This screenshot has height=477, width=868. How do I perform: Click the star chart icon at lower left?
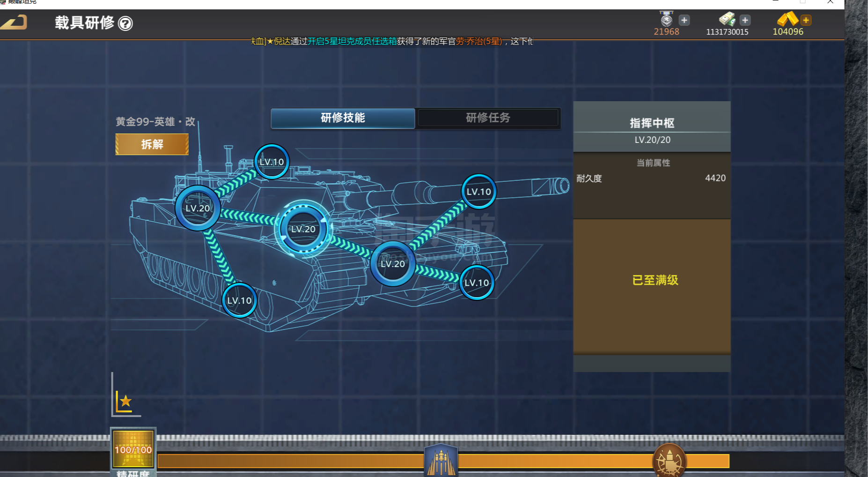[125, 402]
